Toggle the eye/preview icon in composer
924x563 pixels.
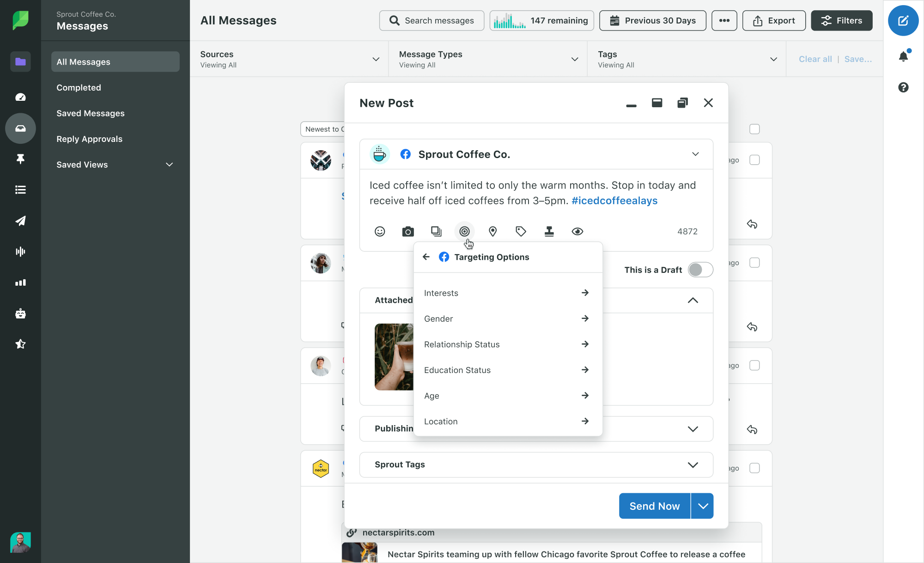pos(577,231)
